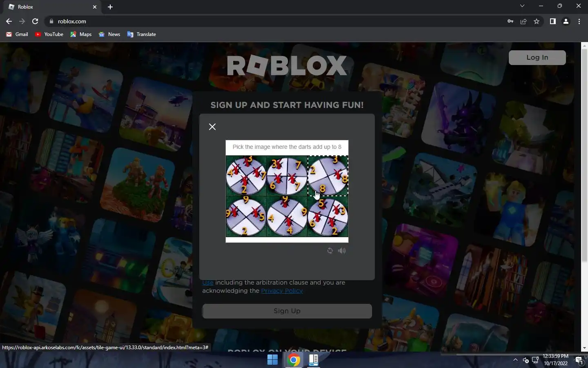
Task: Open the network status tray icon
Action: [535, 360]
